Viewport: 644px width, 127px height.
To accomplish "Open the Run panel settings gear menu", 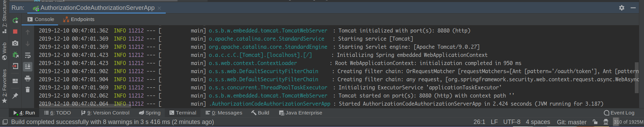I will point(622,8).
